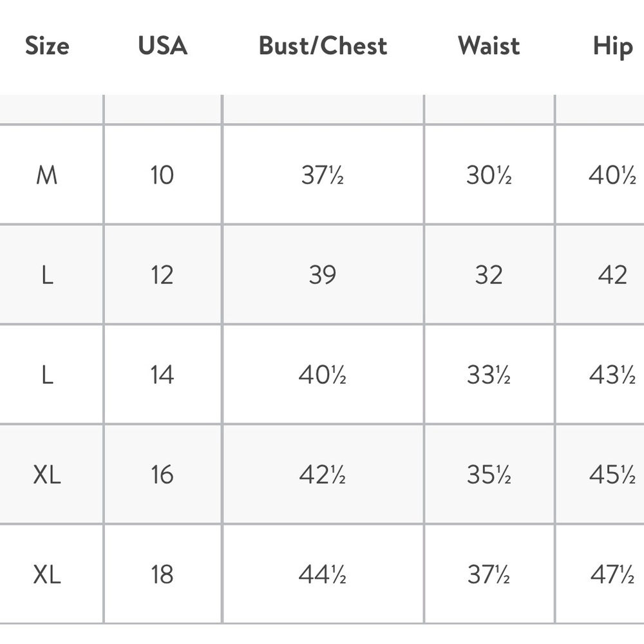644x644 pixels.
Task: Click the Size column header
Action: pos(47,46)
